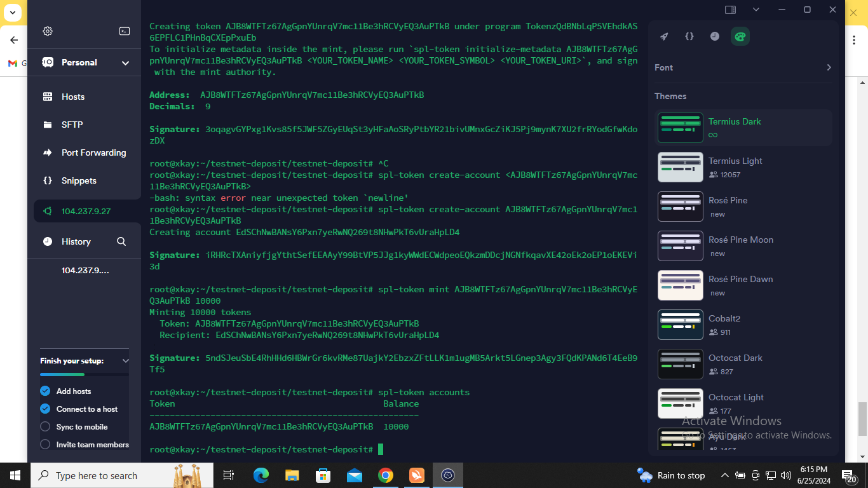Click the local terminal icon in sidebar
The height and width of the screenshot is (488, 868).
125,31
